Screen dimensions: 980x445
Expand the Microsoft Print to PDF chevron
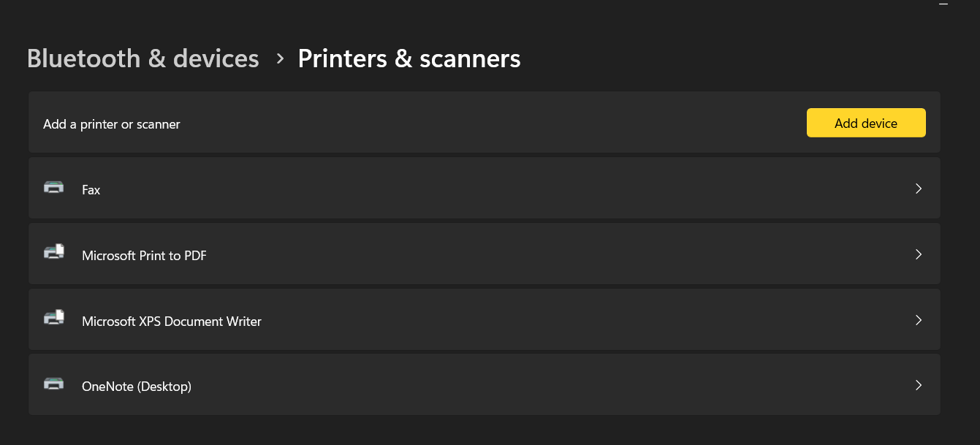pos(919,254)
